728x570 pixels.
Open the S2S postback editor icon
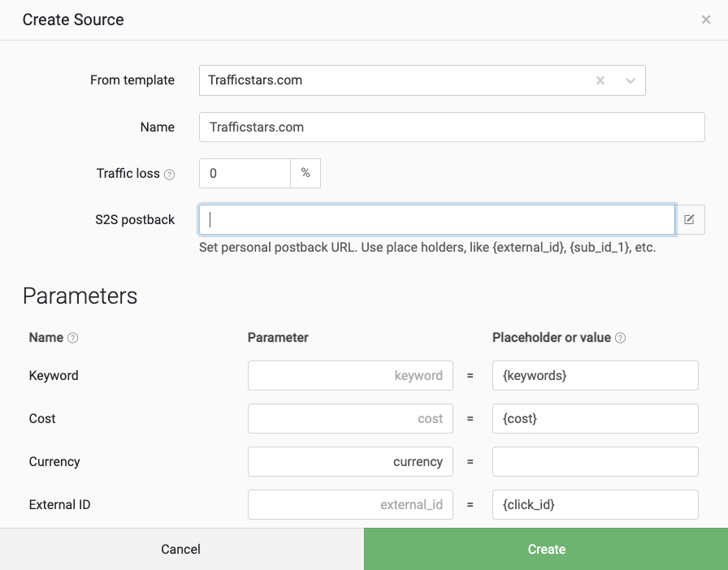click(690, 219)
